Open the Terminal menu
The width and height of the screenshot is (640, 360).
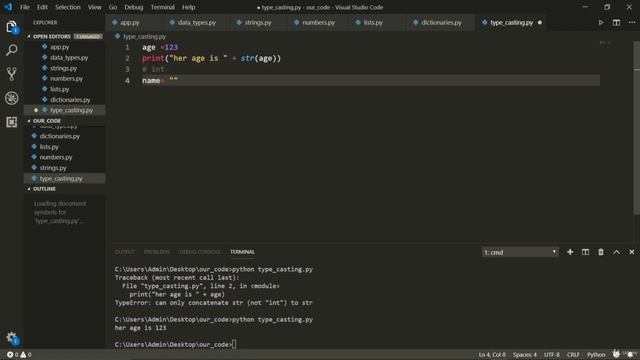tap(162, 7)
